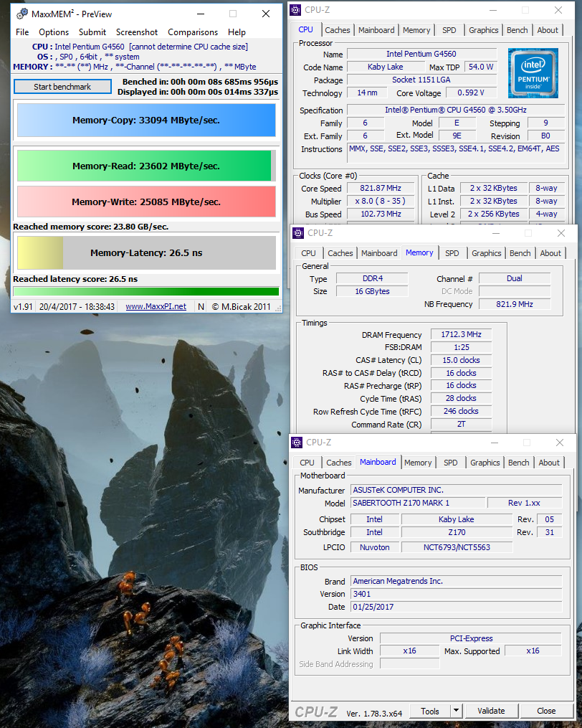Click the NB Frequency value 821.9 MHz
582x728 pixels.
pyautogui.click(x=514, y=304)
